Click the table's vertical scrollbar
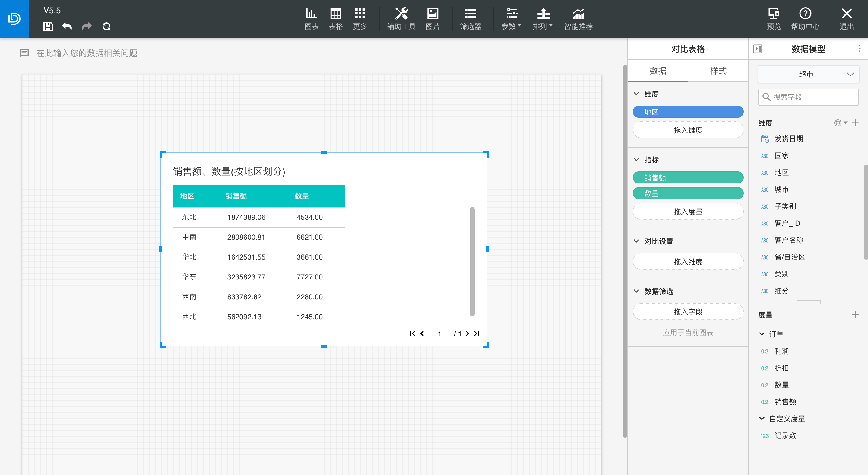Viewport: 868px width, 475px height. (472, 261)
